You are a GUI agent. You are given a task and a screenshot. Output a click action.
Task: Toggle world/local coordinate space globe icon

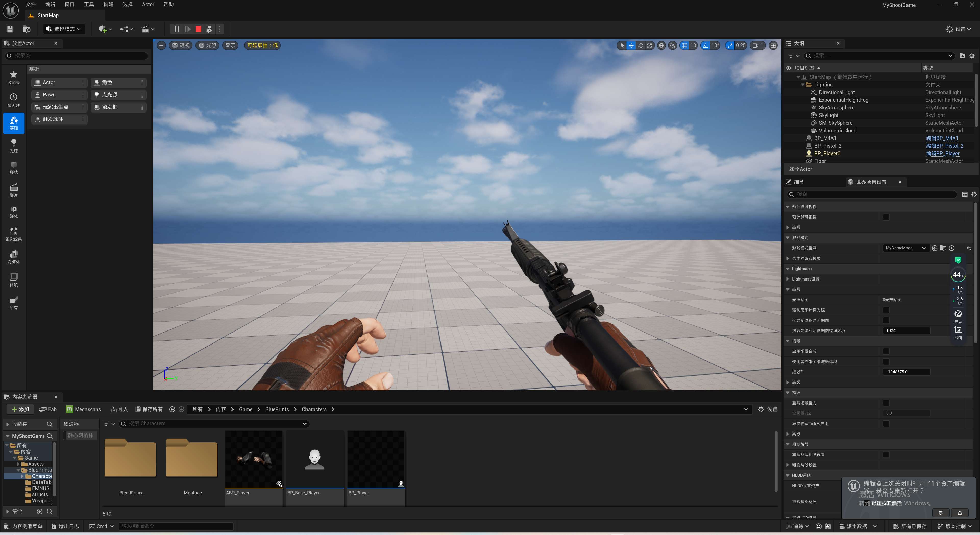661,45
